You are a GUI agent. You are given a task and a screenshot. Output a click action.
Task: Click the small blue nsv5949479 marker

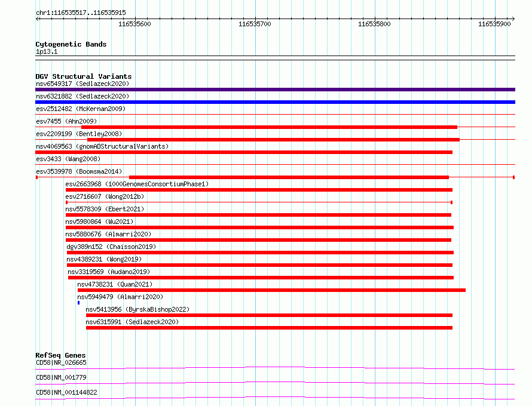(78, 303)
